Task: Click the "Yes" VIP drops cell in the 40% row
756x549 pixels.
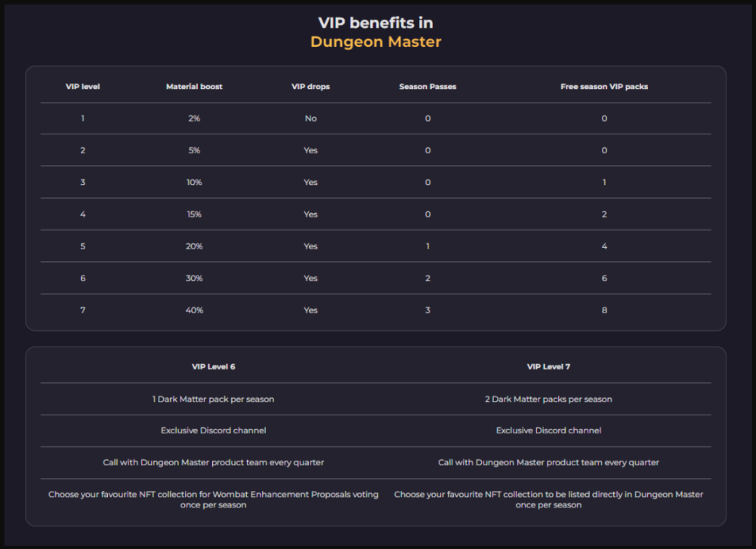Action: (310, 310)
